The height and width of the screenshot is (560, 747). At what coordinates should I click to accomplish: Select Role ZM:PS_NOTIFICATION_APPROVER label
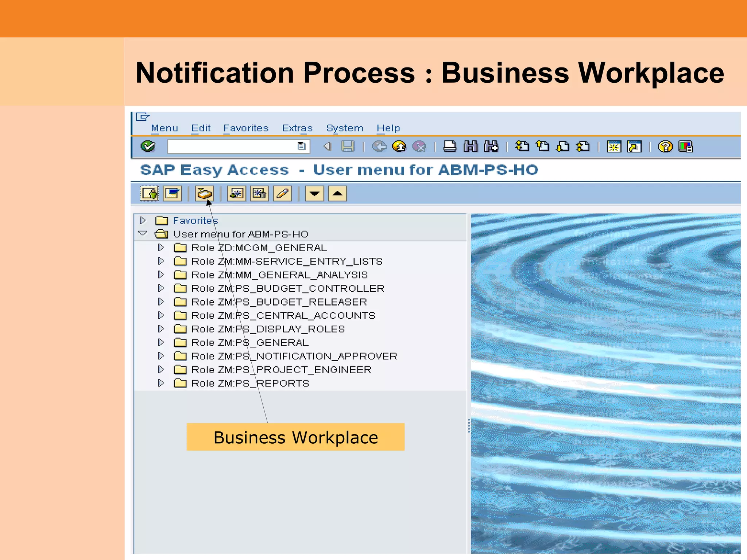point(294,356)
